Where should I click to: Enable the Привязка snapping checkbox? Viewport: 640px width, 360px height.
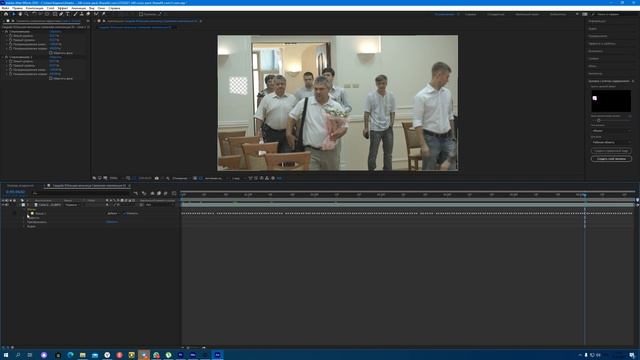click(141, 14)
